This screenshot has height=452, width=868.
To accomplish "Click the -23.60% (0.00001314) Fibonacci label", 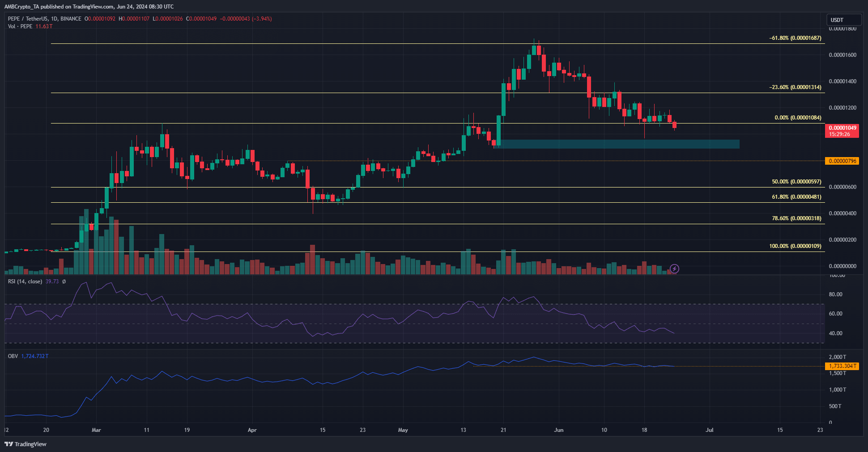I will (x=795, y=87).
